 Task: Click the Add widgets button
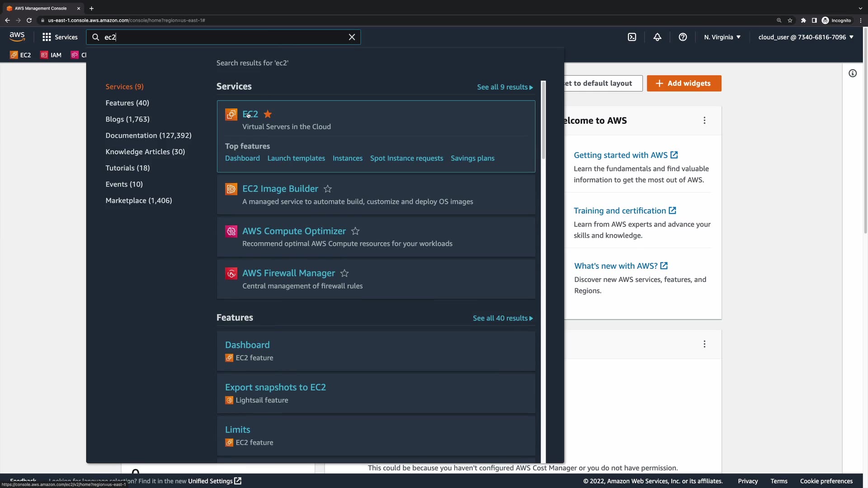coord(684,84)
